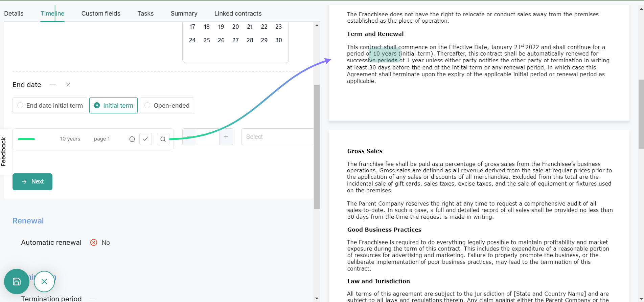644x302 pixels.
Task: Switch to Linked contracts tab
Action: coord(238,14)
